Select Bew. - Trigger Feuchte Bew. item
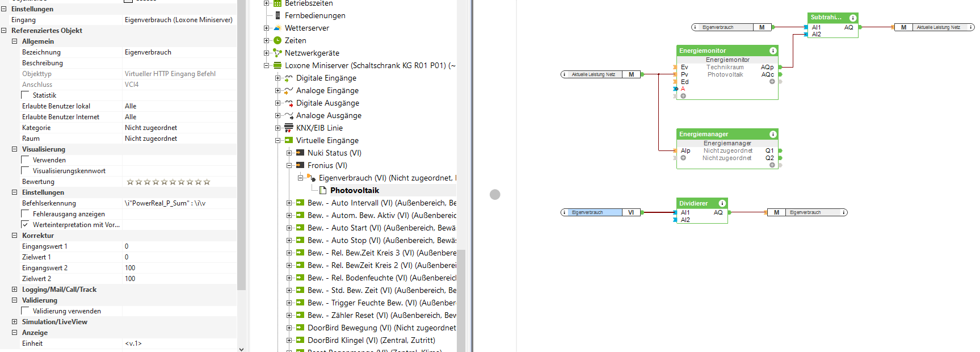This screenshot has height=352, width=980. (x=382, y=303)
